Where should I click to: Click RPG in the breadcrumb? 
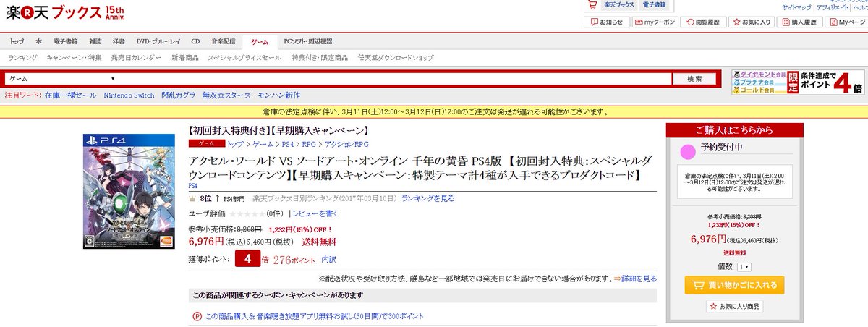[309, 145]
